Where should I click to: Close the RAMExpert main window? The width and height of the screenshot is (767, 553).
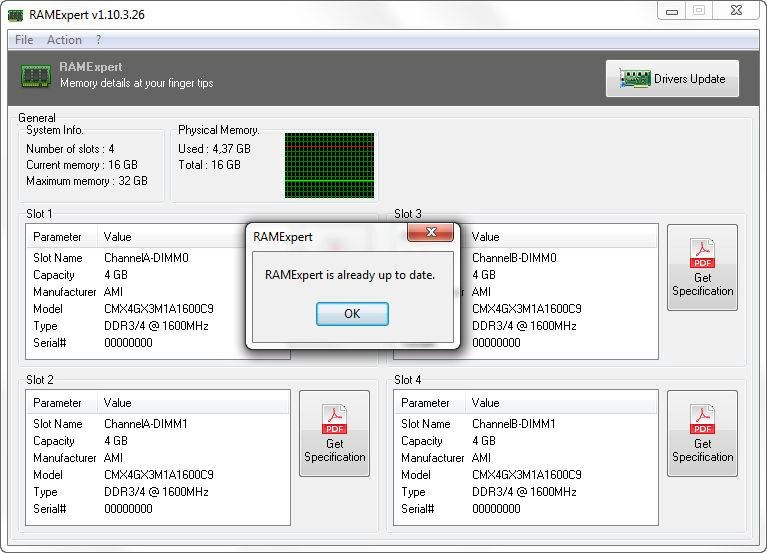pos(736,11)
